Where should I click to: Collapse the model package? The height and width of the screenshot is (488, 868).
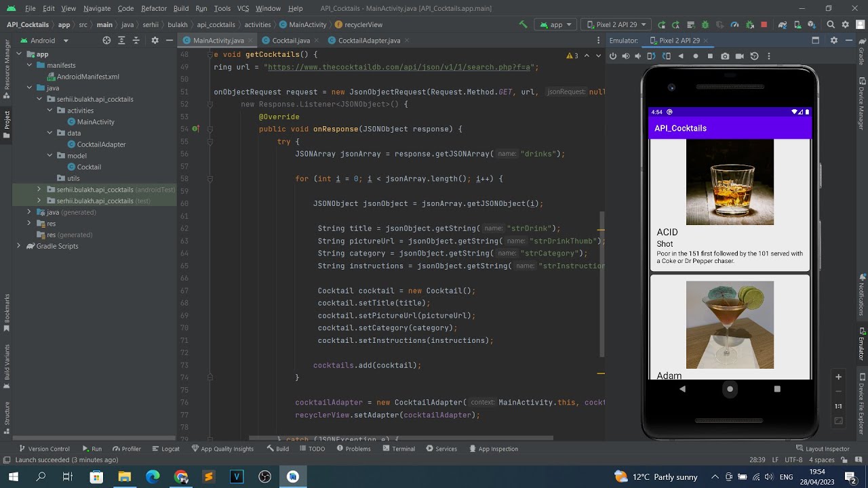tap(50, 156)
